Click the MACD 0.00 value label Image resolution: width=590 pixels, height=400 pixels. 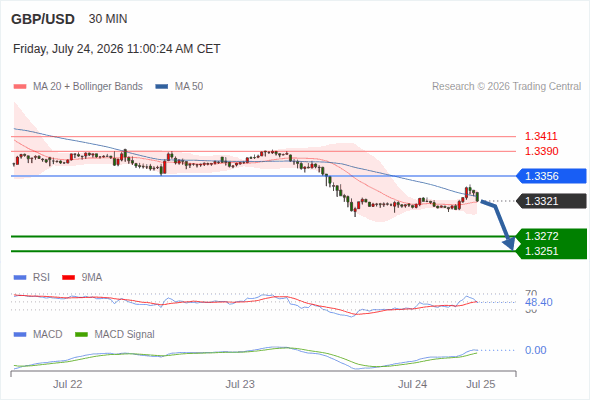pos(535,350)
